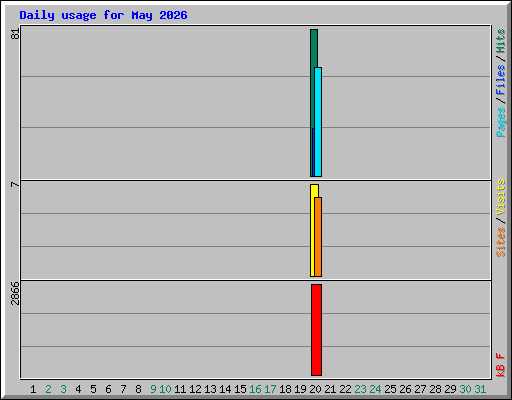
Task: Click day label 19 on x-axis
Action: tap(300, 389)
